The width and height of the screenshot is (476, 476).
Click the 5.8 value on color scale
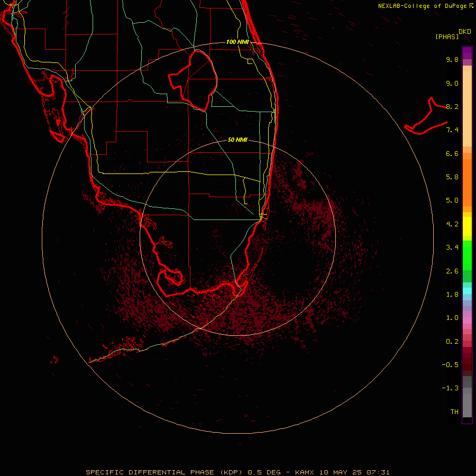[452, 177]
